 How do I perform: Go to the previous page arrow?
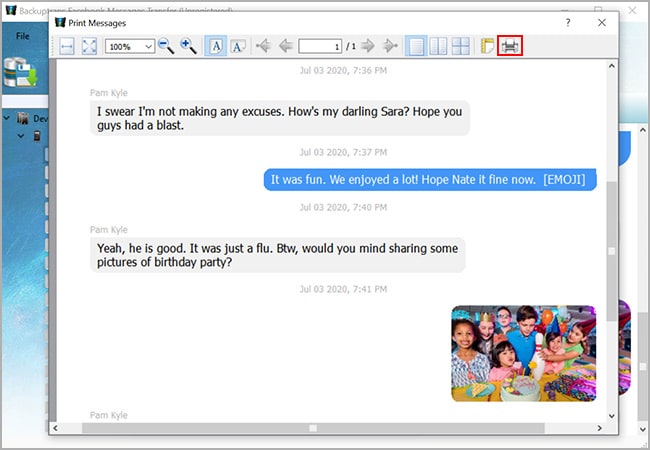pyautogui.click(x=285, y=46)
